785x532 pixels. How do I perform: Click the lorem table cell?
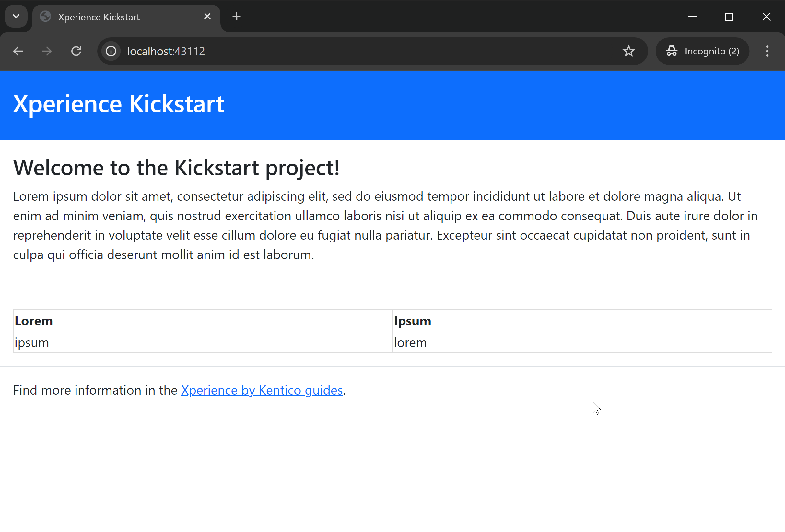410,343
